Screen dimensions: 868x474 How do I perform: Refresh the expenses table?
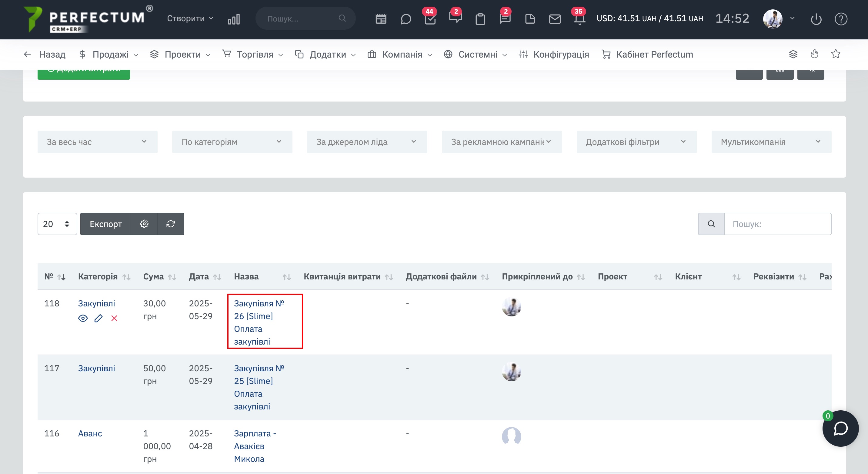click(x=171, y=224)
